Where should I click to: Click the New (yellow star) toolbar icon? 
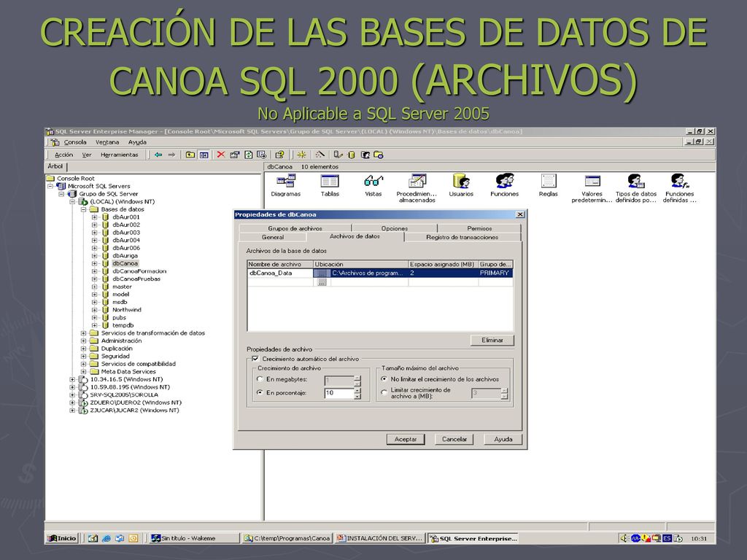301,155
